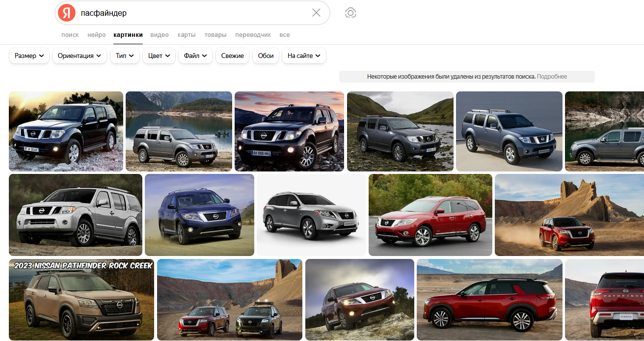Open silver Pathfinder second row first image
This screenshot has height=341, width=644.
coord(76,215)
